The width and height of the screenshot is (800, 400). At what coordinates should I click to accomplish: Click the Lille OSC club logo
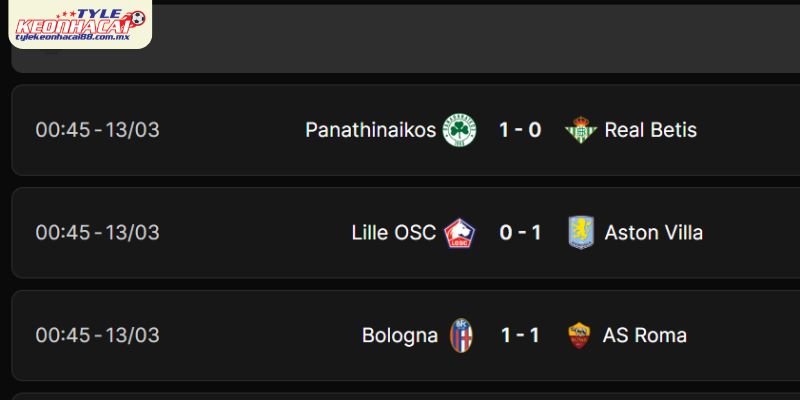(x=460, y=233)
